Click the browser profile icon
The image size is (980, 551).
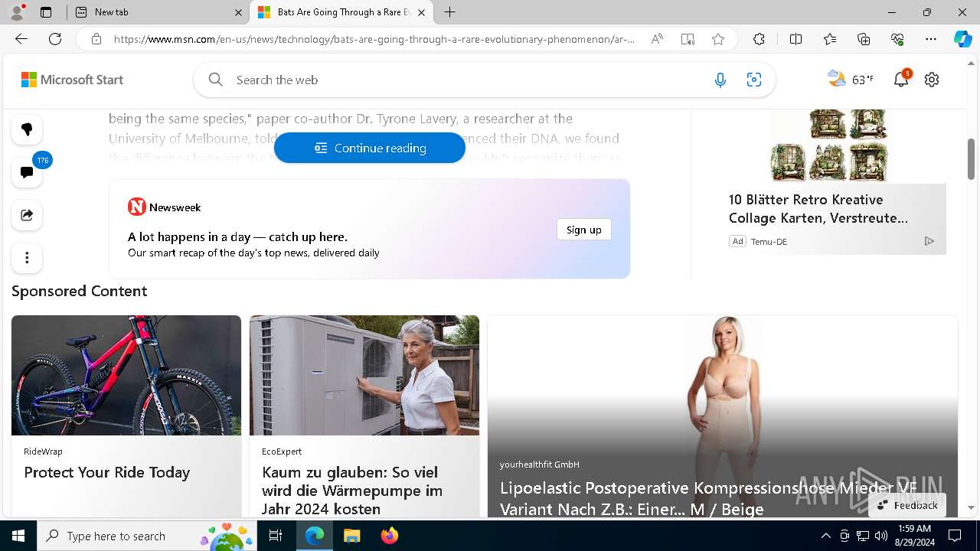[x=17, y=12]
